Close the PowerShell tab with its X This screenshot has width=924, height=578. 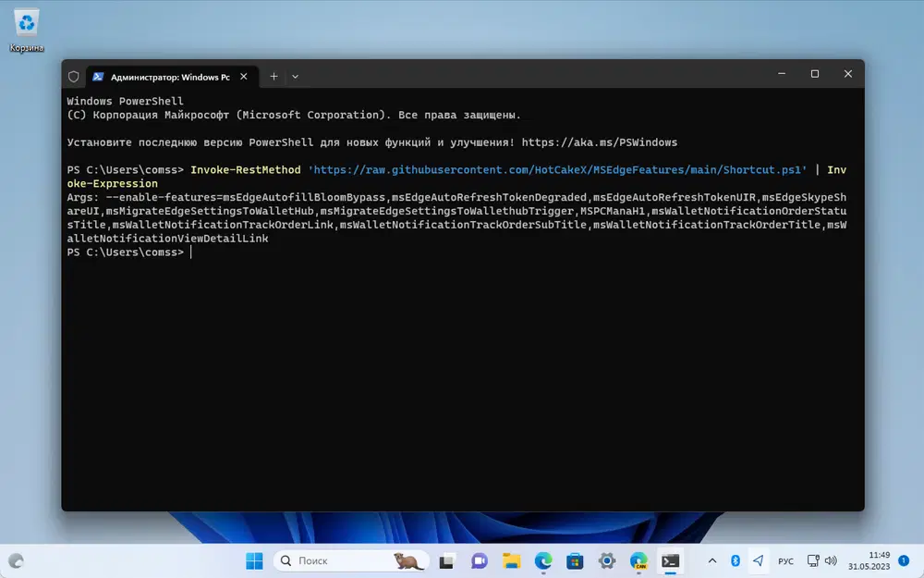[243, 77]
